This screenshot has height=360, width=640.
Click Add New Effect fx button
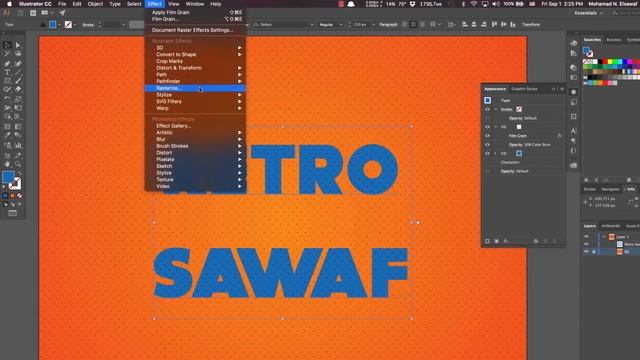click(x=506, y=241)
